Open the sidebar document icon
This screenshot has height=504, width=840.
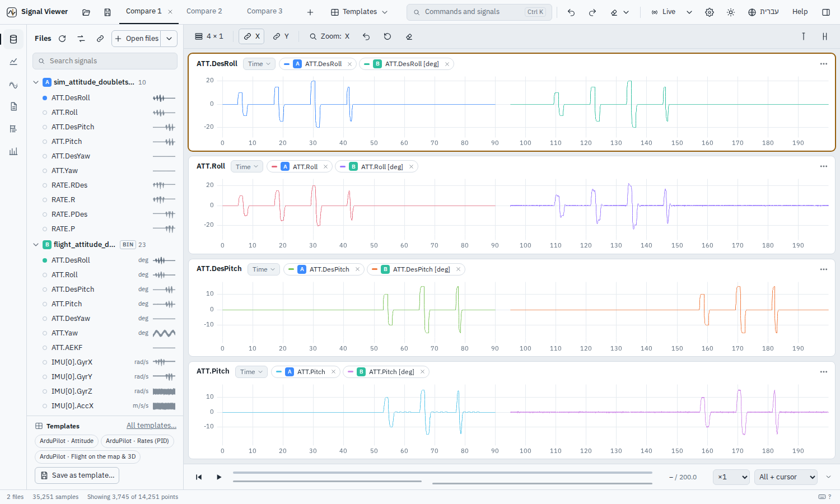[13, 106]
